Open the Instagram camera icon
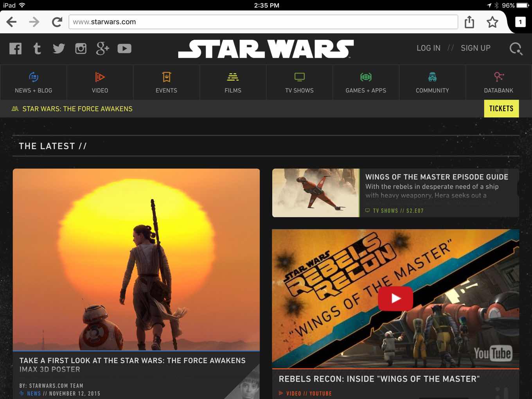This screenshot has width=532, height=399. [x=81, y=49]
